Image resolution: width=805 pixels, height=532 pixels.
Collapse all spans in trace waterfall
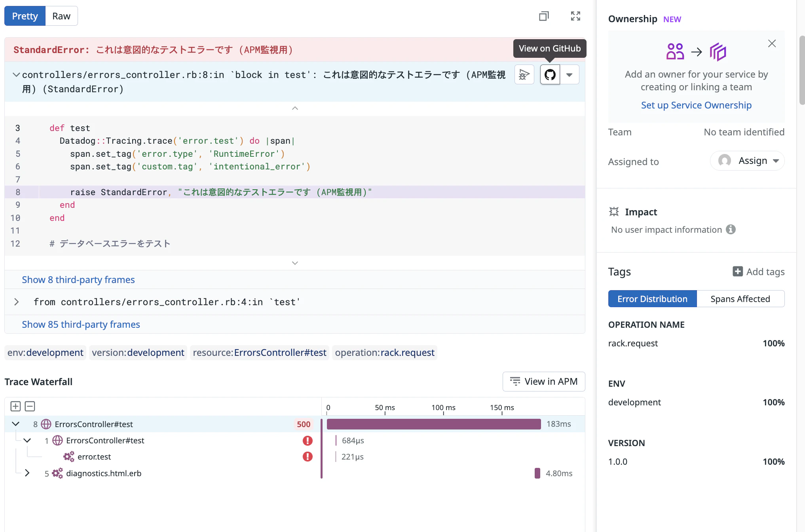pos(30,406)
